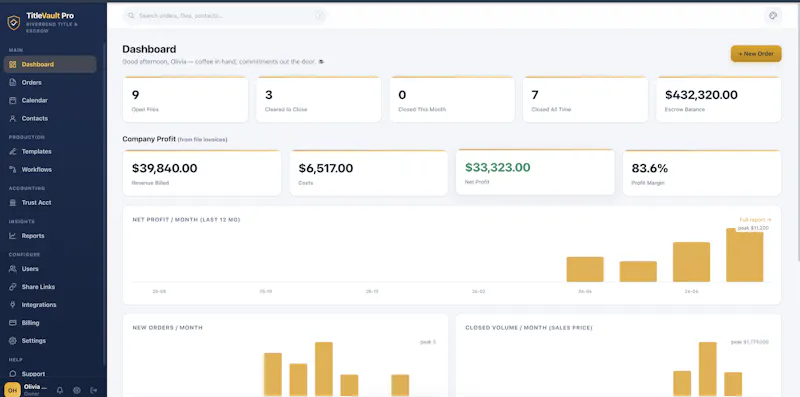Click the 'NET PROFIT / MONTH (LAST 12 MO)' title
The width and height of the screenshot is (800, 397).
click(186, 220)
